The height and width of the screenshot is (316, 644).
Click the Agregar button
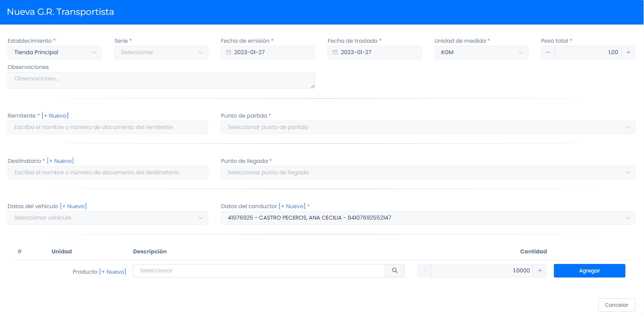[589, 271]
